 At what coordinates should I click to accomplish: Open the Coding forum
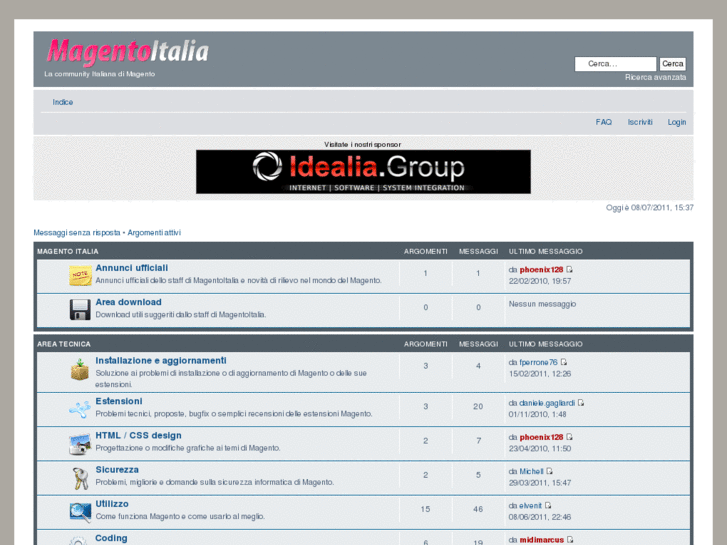(x=111, y=538)
